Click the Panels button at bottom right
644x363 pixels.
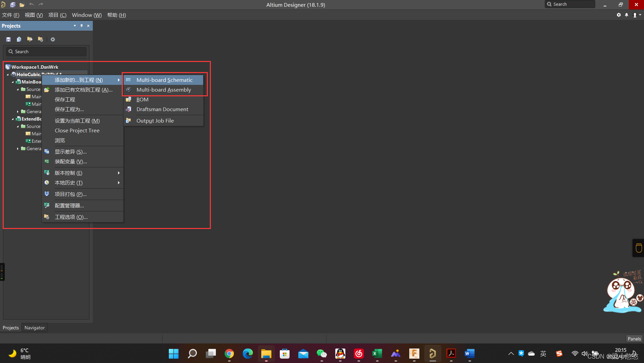point(634,339)
